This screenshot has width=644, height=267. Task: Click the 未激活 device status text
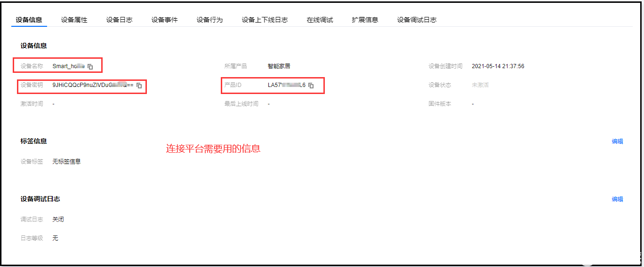tap(480, 85)
